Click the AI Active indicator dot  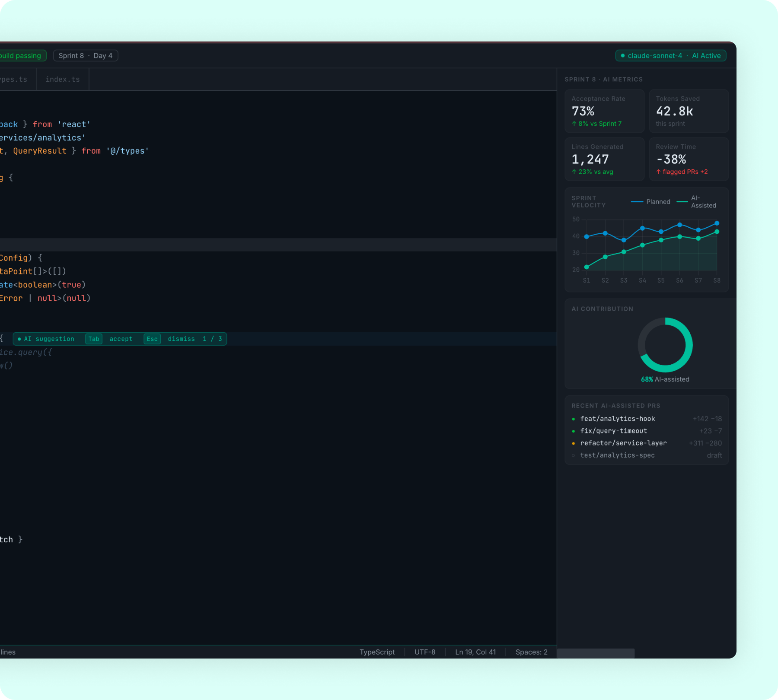tap(622, 55)
